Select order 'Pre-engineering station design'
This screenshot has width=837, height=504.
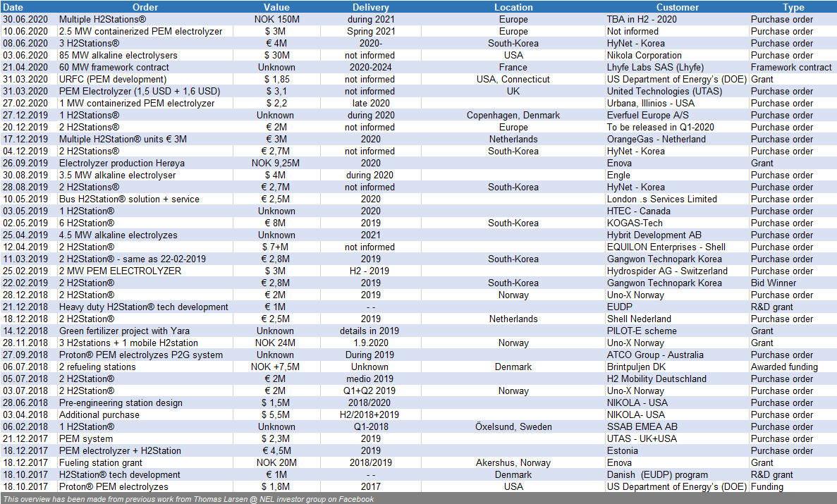121,403
